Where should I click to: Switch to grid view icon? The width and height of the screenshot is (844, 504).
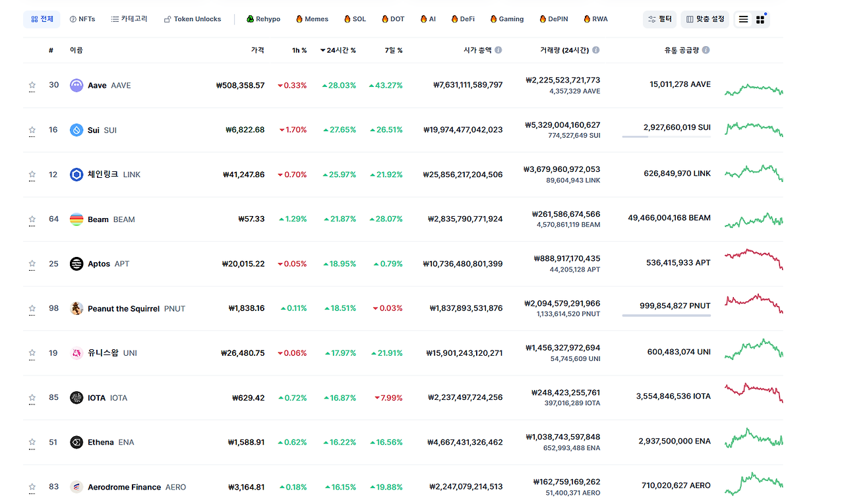(x=760, y=19)
